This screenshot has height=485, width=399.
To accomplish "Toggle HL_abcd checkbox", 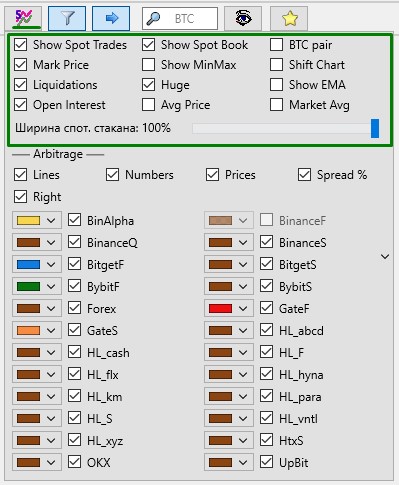I will pos(266,330).
